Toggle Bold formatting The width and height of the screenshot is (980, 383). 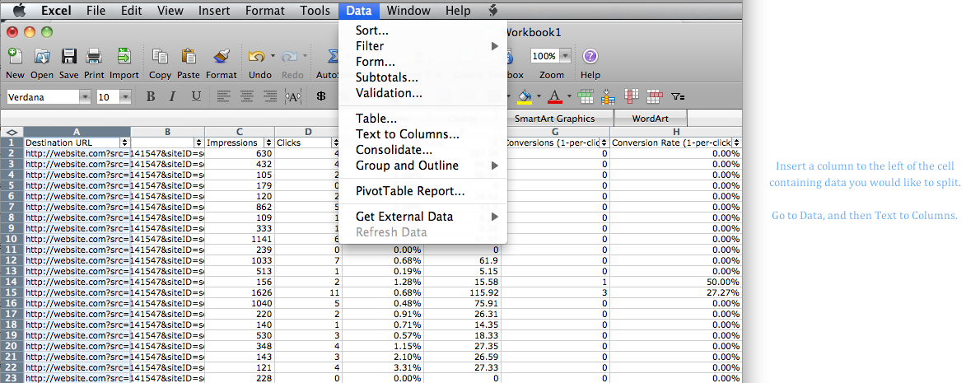(150, 96)
